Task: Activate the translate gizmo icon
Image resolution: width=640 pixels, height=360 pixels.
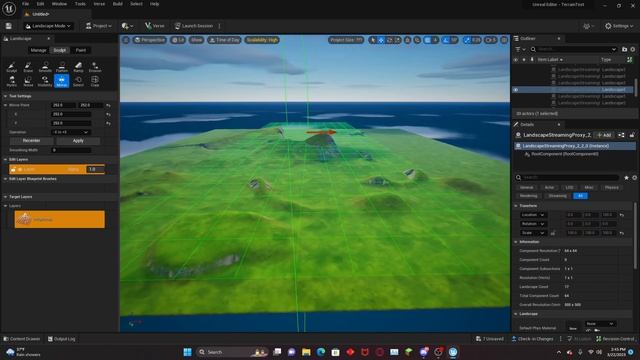Action: tap(381, 40)
